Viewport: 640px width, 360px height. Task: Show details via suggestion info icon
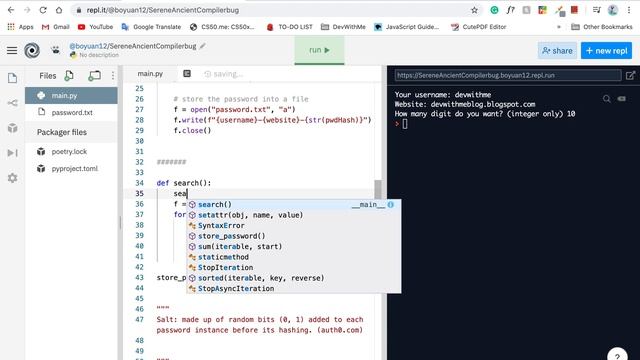391,204
